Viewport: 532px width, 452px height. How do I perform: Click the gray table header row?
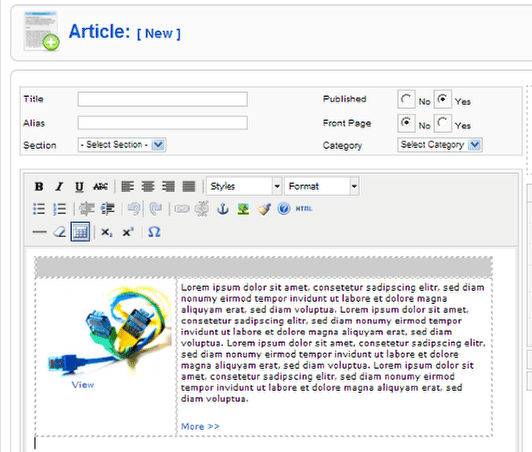(264, 267)
